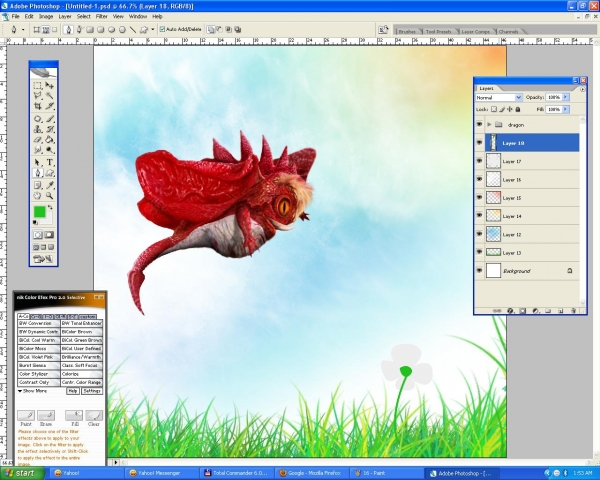This screenshot has height=480, width=600.
Task: Click Settings in Color Efex panel
Action: click(x=92, y=391)
